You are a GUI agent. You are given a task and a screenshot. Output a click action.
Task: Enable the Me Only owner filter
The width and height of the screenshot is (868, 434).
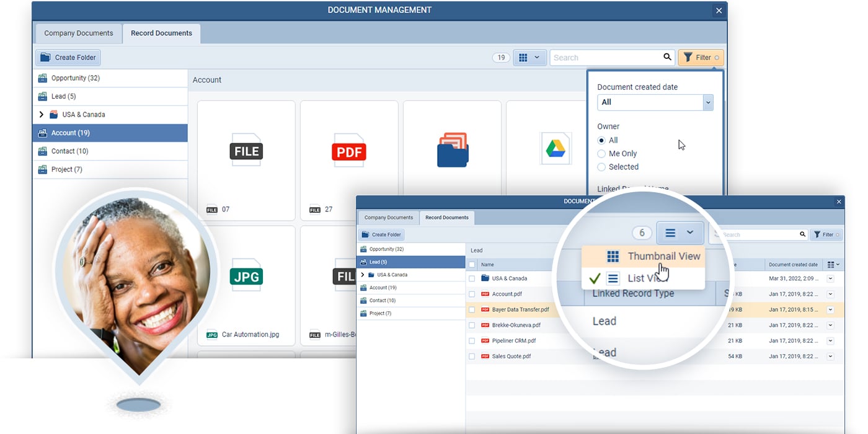point(601,153)
